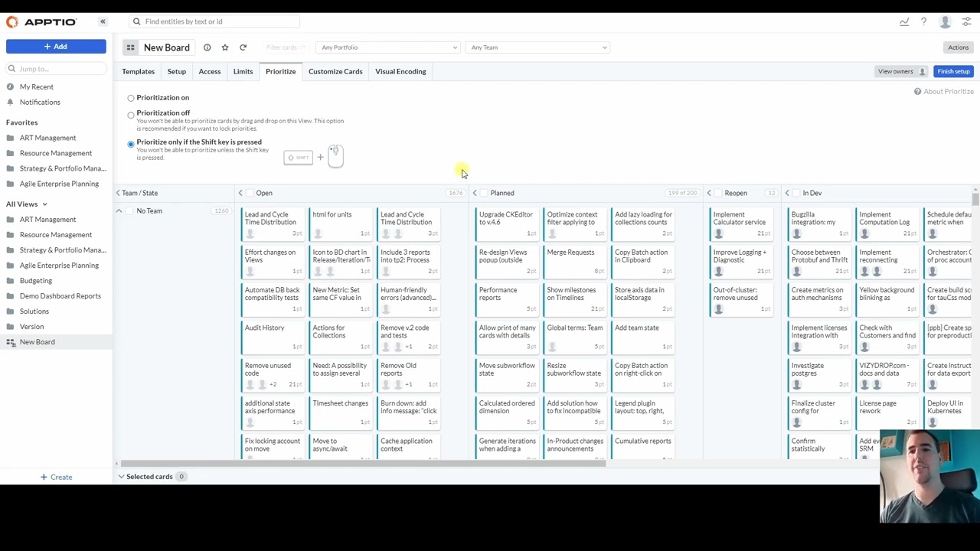
Task: Open Resource Management folder under Favorites
Action: pos(55,153)
